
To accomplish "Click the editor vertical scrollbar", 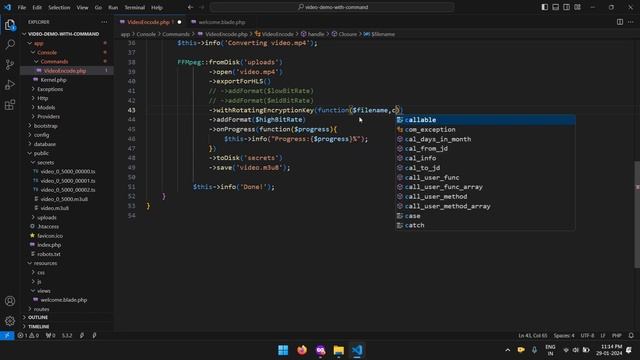I will (x=637, y=215).
